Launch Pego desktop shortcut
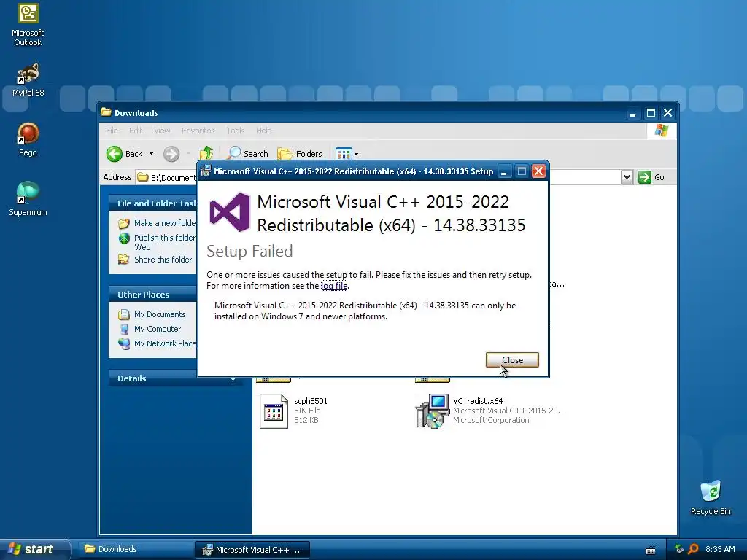The image size is (747, 560). tap(28, 139)
